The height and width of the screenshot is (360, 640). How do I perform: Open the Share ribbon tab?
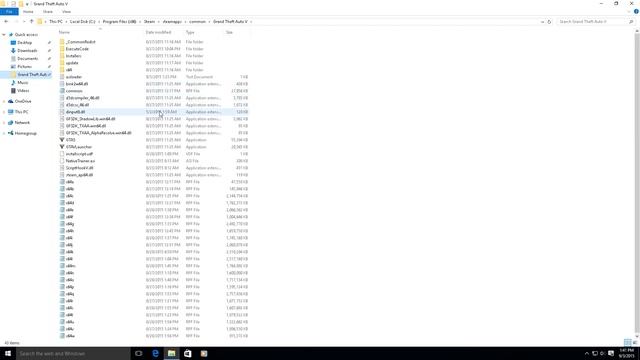click(x=48, y=12)
